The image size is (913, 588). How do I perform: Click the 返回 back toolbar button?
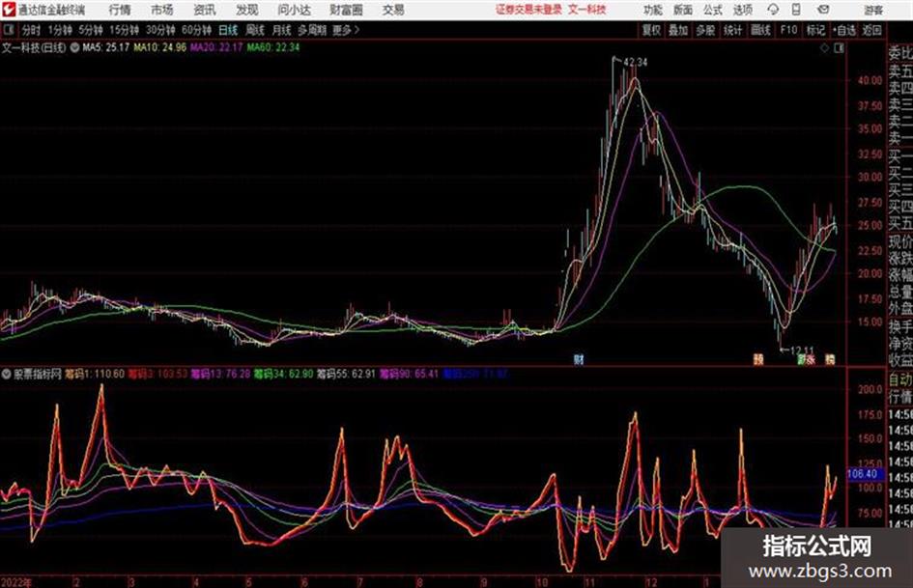point(872,30)
